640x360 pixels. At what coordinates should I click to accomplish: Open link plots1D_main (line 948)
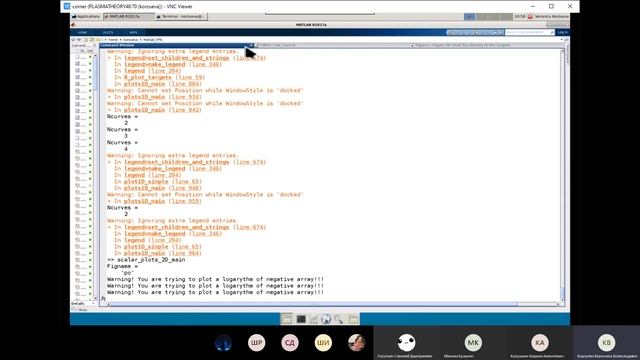pyautogui.click(x=163, y=188)
